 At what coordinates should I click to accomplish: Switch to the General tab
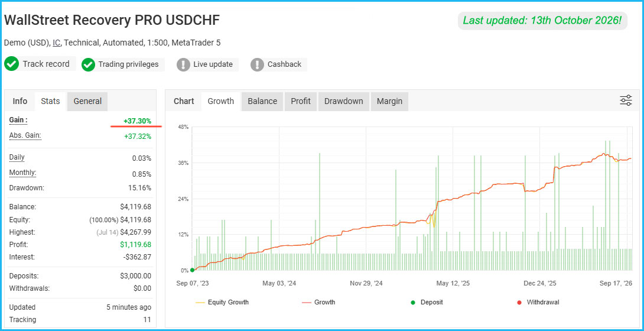coord(87,101)
